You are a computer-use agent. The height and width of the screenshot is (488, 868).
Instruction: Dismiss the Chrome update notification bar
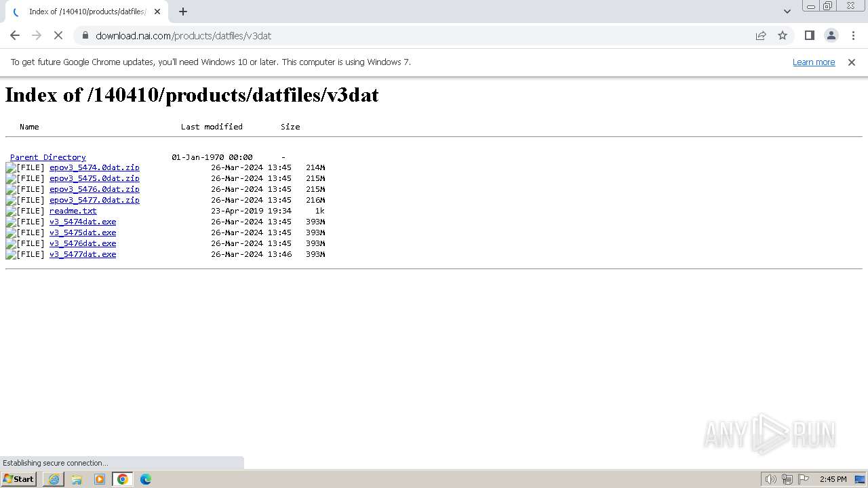pos(852,62)
